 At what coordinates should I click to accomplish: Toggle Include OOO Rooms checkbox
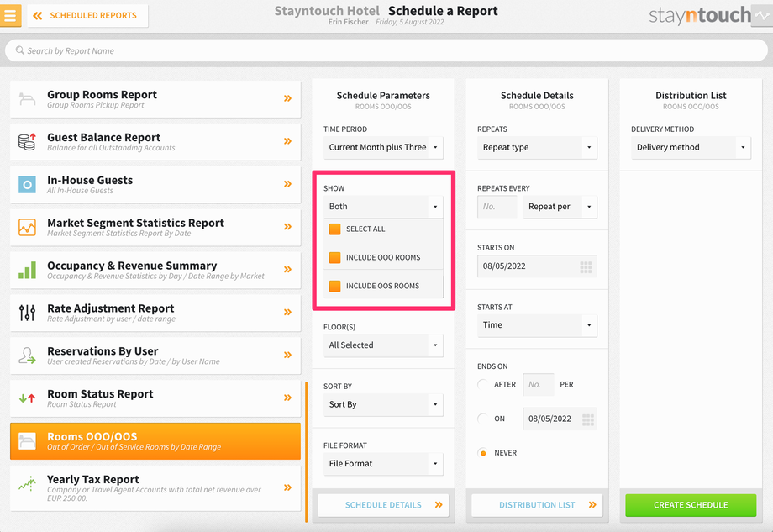(334, 257)
